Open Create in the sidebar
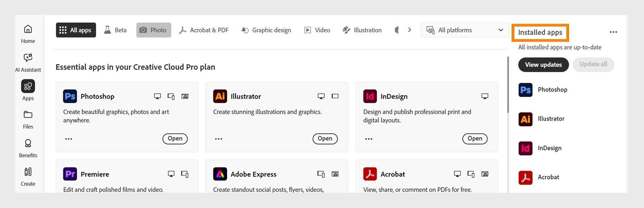644x208 pixels. tap(28, 177)
